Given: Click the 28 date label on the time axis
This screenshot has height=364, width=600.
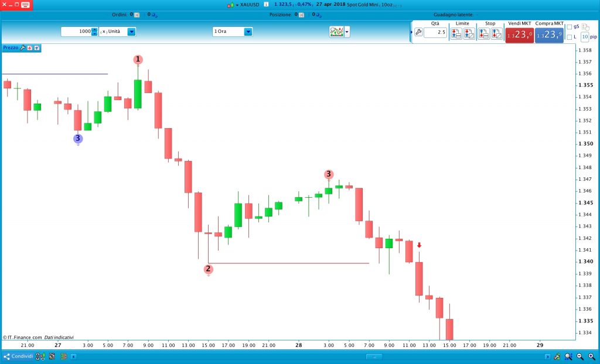Looking at the screenshot, I should (298, 345).
